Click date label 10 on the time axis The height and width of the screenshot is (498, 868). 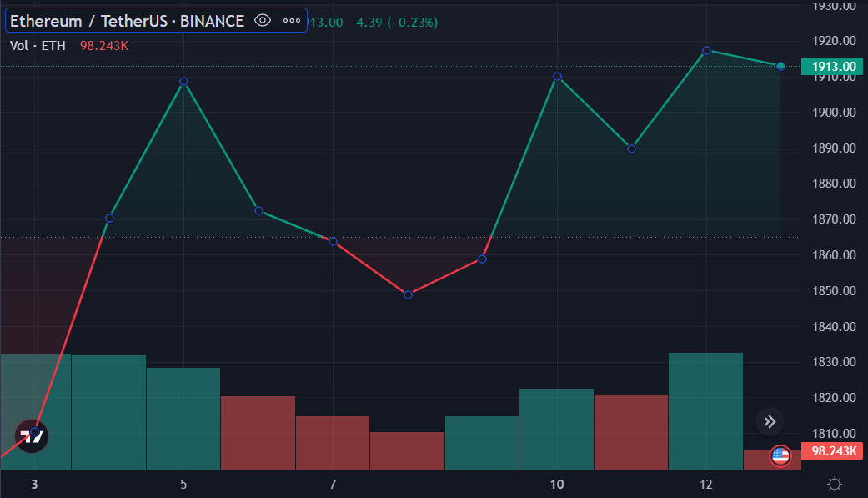[x=557, y=485]
